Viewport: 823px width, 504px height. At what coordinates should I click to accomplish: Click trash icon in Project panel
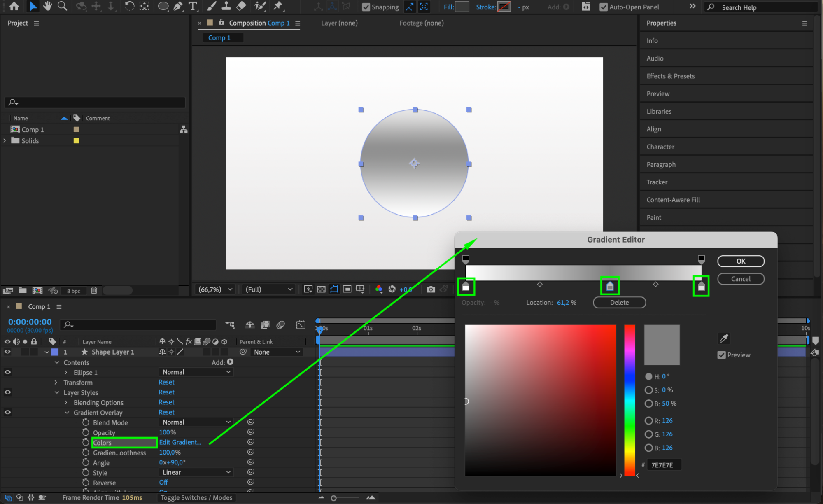(x=94, y=290)
